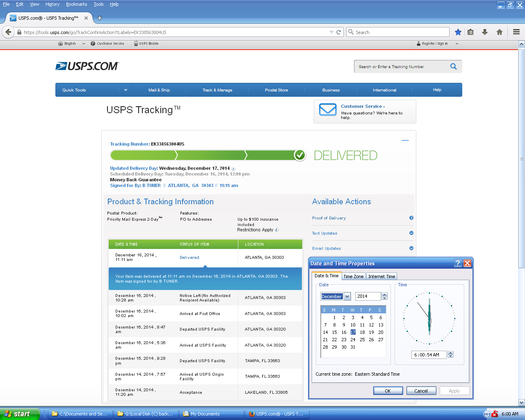This screenshot has height=420, width=525.
Task: Open the Bookmarks menu
Action: coord(76,4)
